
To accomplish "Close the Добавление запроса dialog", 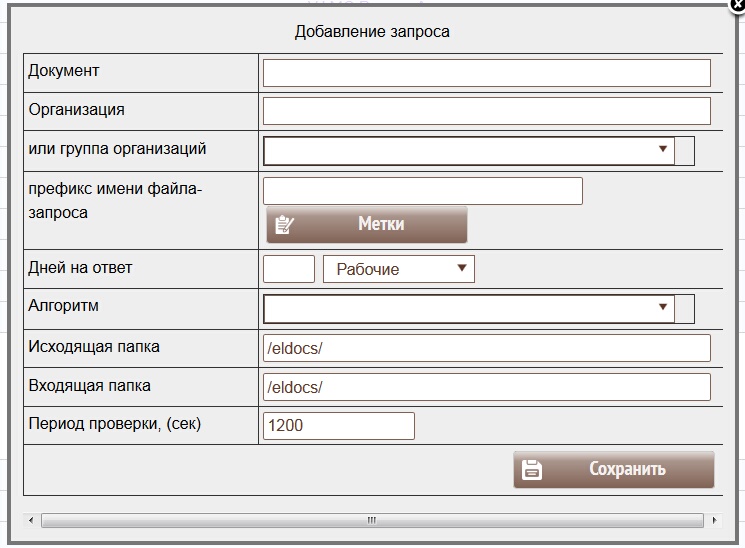I will tap(738, 5).
